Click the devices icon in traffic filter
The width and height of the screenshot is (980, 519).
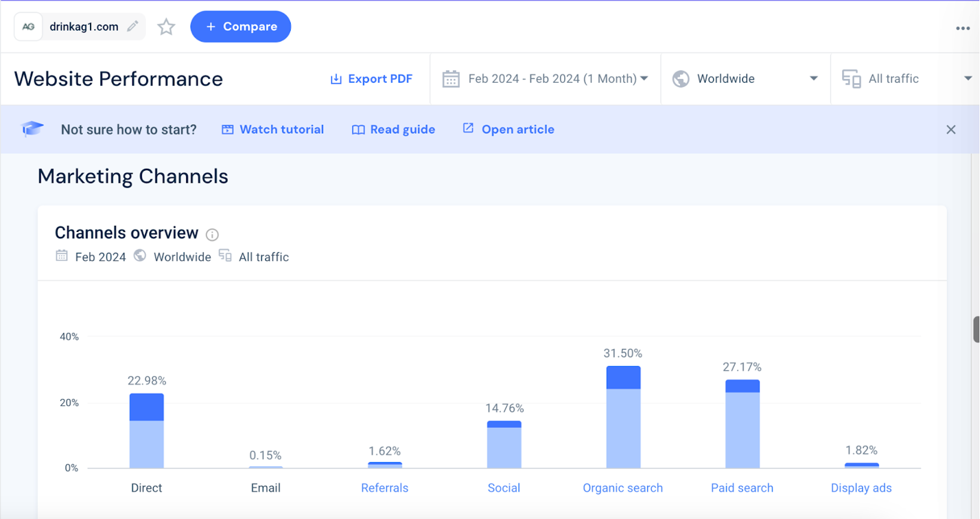[x=851, y=79]
